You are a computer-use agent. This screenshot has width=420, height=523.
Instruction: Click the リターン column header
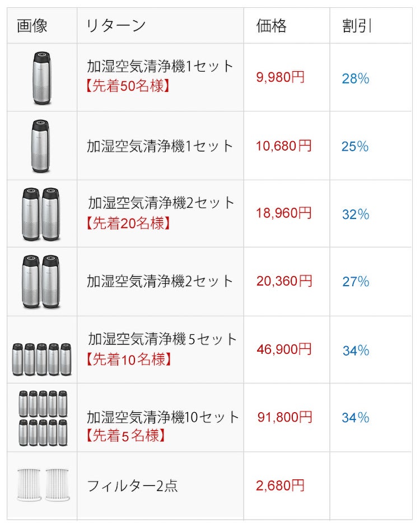116,26
